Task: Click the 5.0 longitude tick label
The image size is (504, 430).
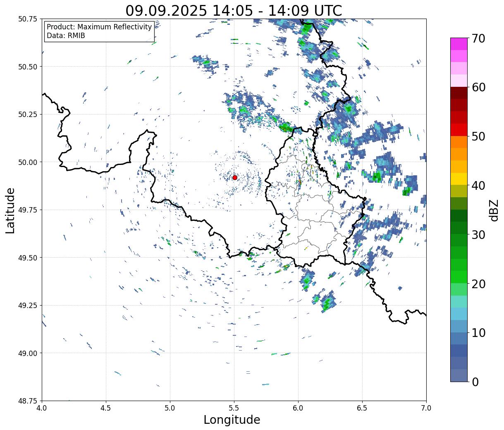Action: click(170, 408)
